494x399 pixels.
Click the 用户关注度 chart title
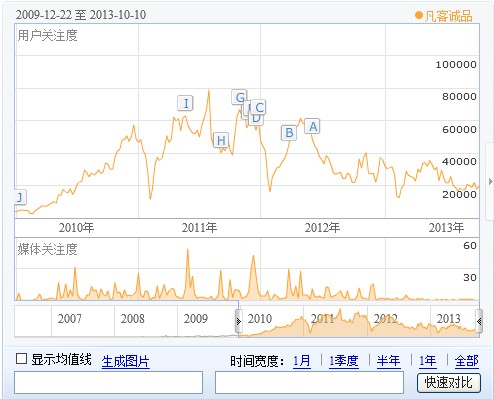[47, 35]
